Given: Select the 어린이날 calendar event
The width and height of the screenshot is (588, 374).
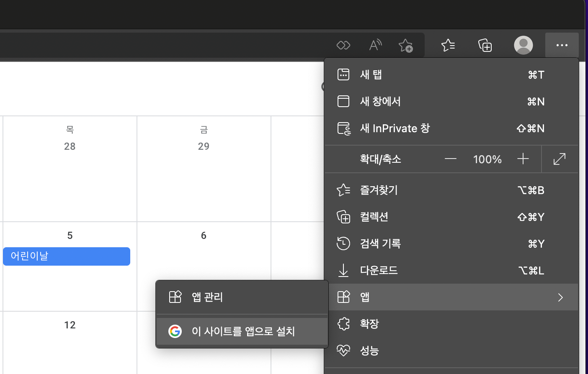Looking at the screenshot, I should [x=66, y=256].
